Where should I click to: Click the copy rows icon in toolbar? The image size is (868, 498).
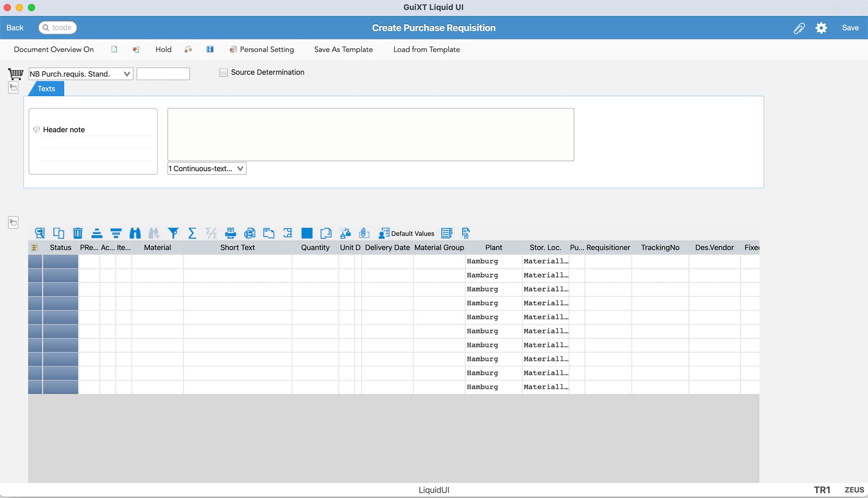(57, 233)
